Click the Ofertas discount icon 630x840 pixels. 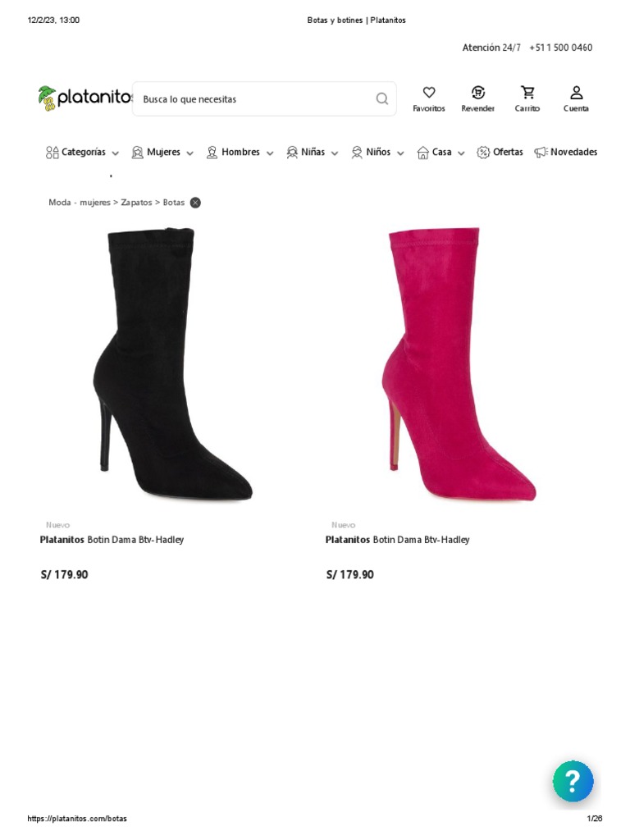tap(483, 152)
